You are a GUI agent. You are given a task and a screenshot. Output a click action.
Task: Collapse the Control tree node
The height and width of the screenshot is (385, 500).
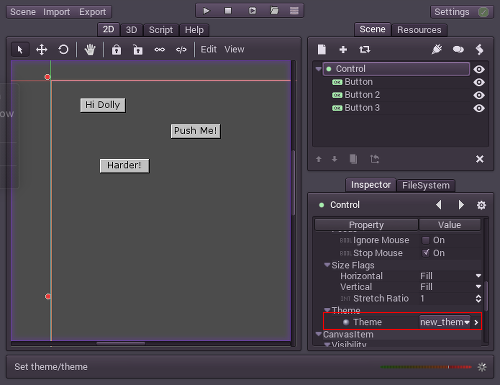(318, 69)
